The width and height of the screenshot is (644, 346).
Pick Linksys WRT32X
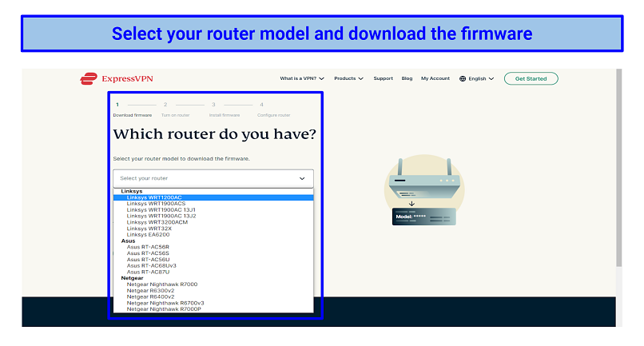point(213,229)
